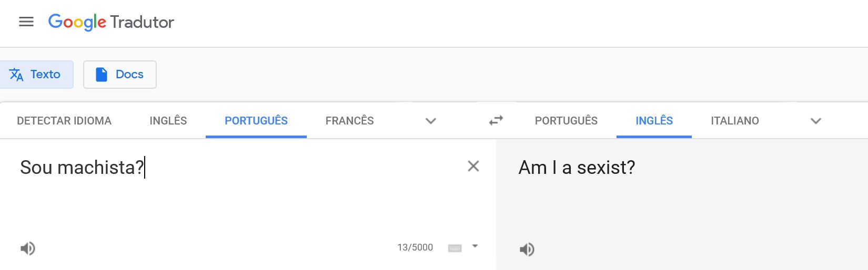Choose Inglês as source language
This screenshot has width=868, height=270.
[168, 121]
